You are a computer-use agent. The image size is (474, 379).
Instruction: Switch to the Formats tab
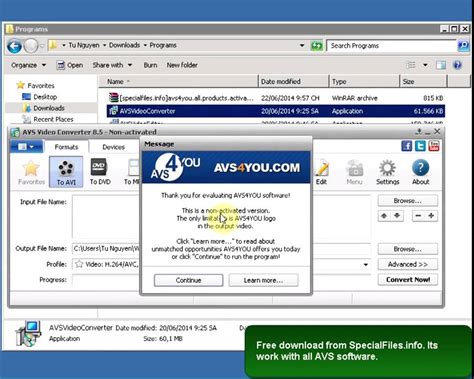point(66,147)
